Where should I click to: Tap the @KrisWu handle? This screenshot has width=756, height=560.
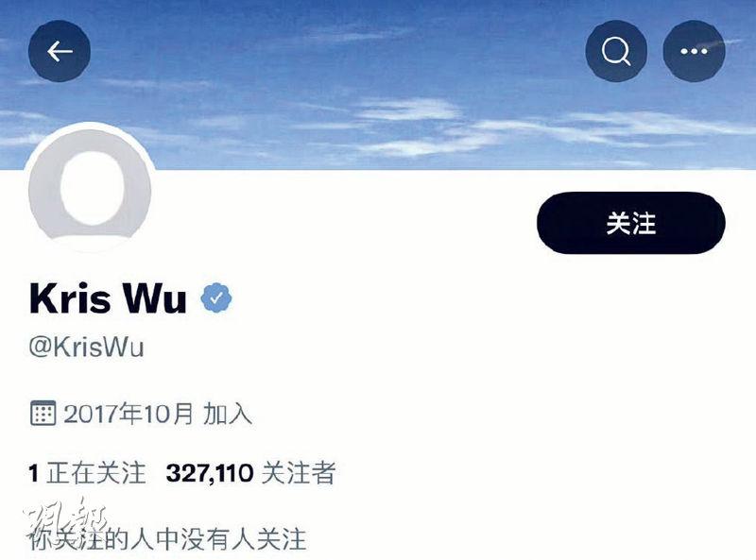pos(87,347)
